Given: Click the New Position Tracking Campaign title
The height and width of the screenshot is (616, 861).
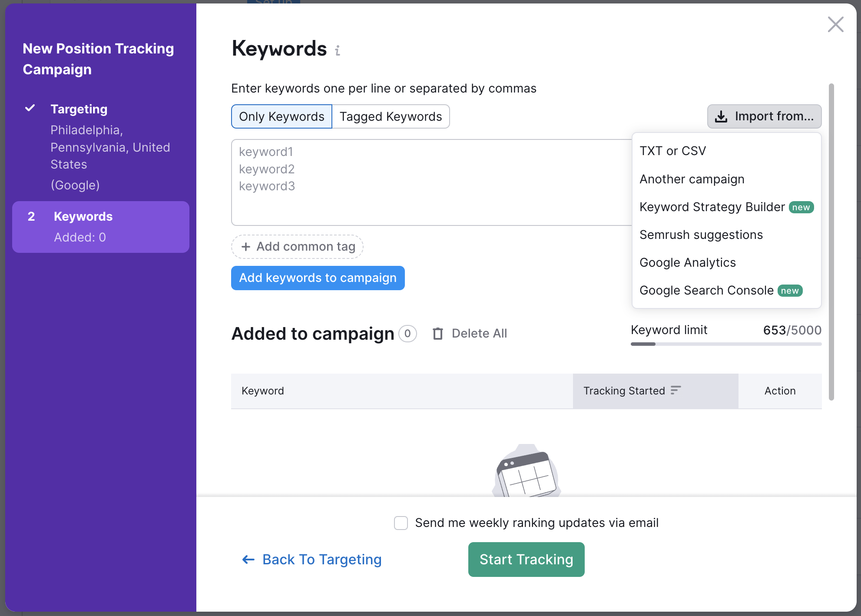Looking at the screenshot, I should click(98, 59).
